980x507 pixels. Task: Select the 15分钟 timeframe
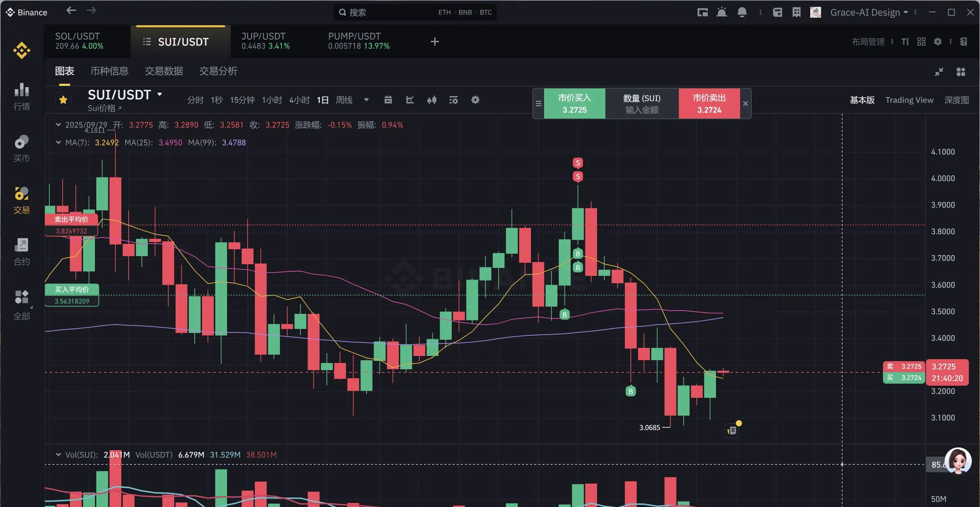click(242, 100)
